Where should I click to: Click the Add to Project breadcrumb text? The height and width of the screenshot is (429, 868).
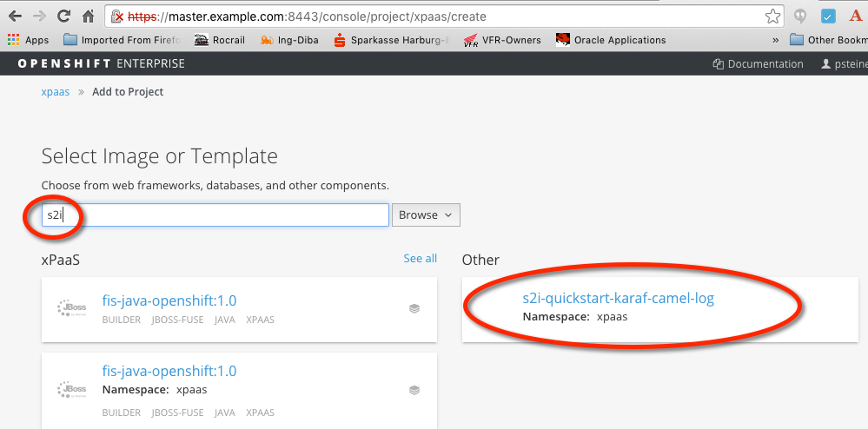coord(128,92)
